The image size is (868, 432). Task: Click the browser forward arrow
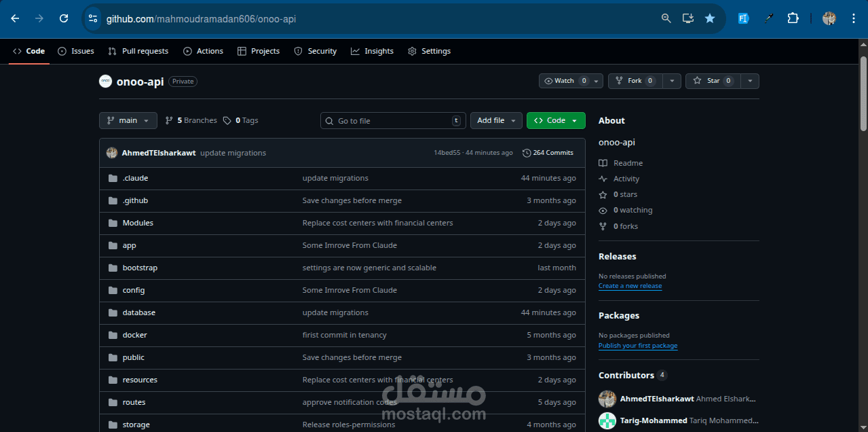tap(39, 18)
